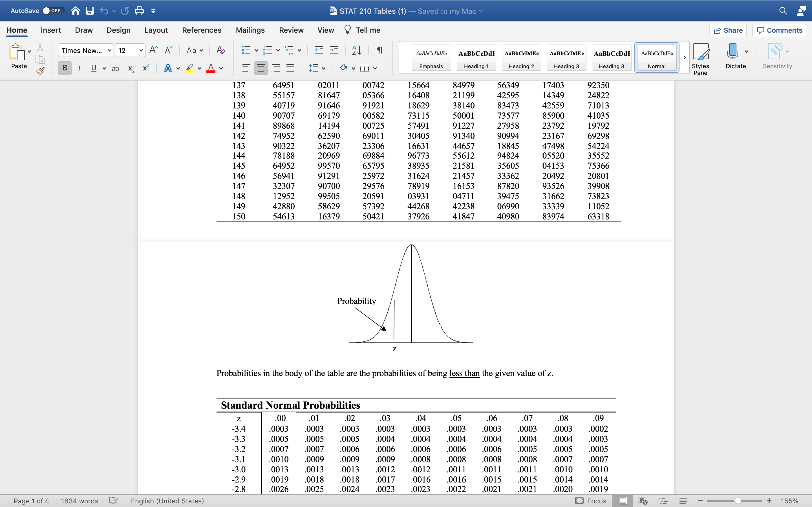Click the Sort A-Z icon

[357, 50]
